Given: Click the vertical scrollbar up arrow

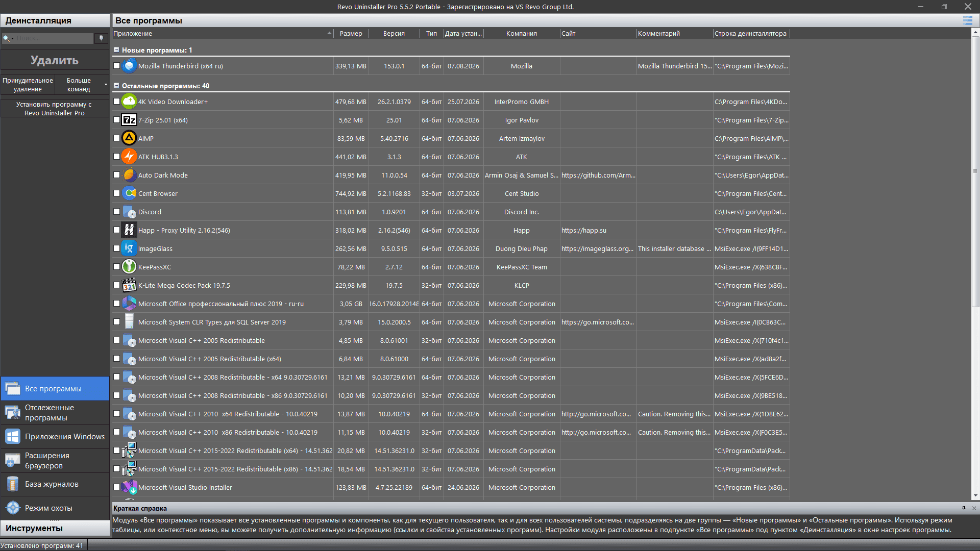Looking at the screenshot, I should 975,32.
